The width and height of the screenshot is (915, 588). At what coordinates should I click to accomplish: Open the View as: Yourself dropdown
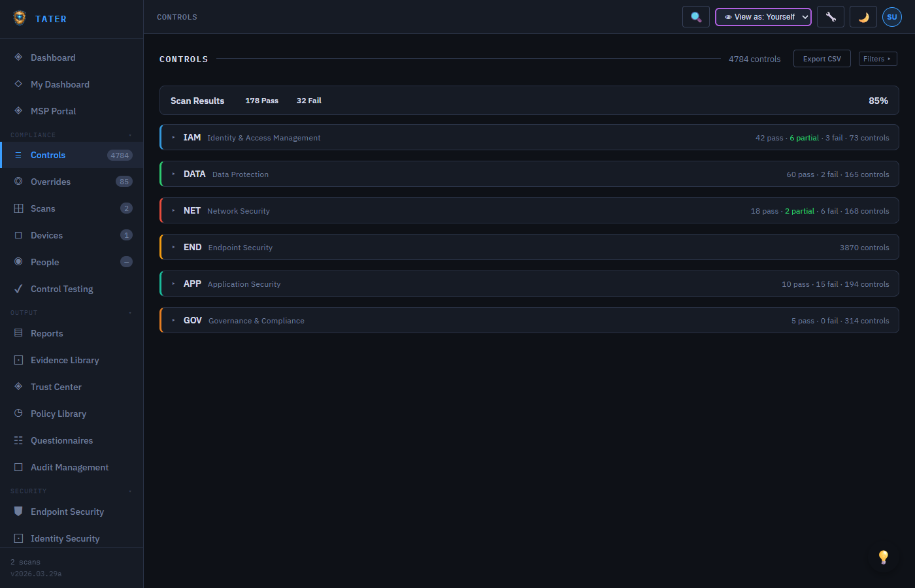tap(763, 17)
